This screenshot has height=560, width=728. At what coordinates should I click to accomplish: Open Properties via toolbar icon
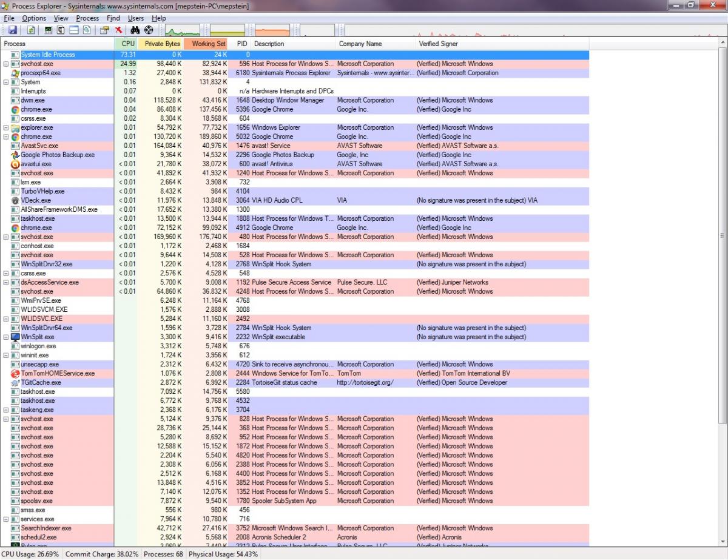point(104,30)
